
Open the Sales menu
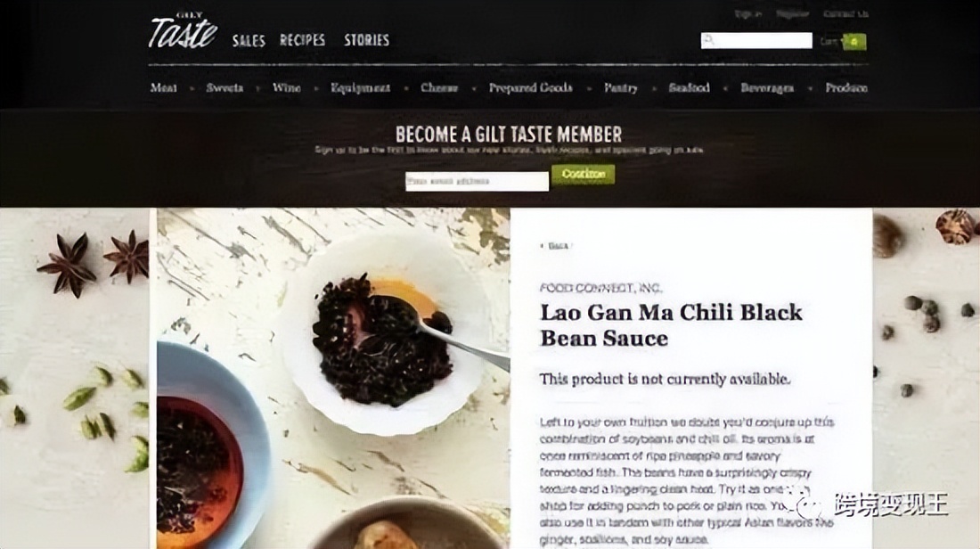[x=249, y=41]
